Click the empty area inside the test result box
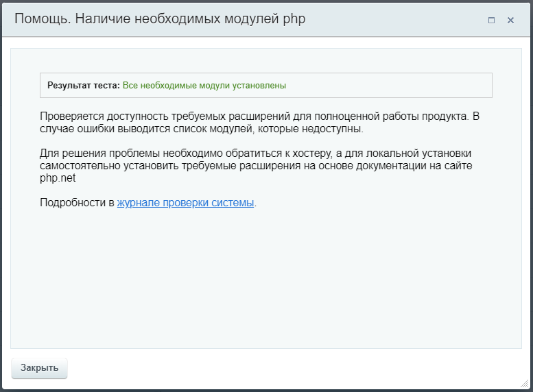 pos(388,85)
